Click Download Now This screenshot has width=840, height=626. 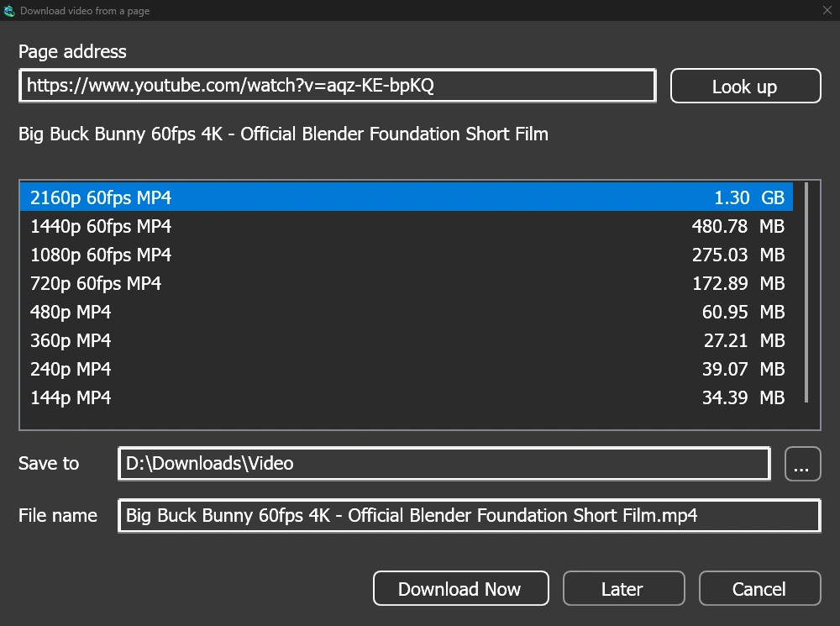tap(460, 588)
